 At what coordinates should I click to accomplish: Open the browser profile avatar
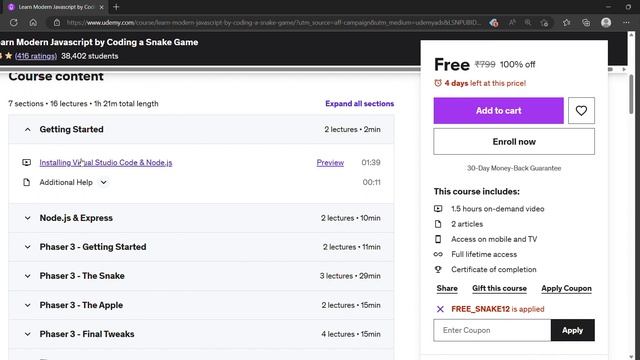pos(606,22)
